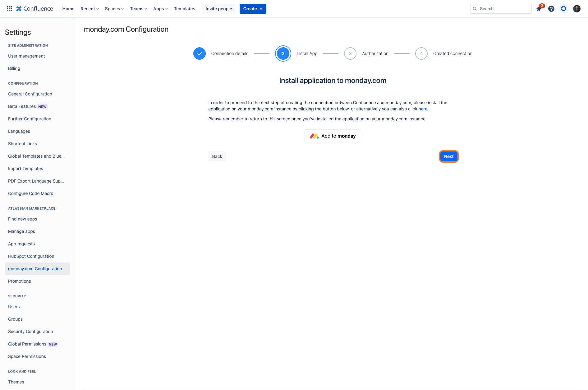Go to Home in top navigation
588x390 pixels.
pyautogui.click(x=68, y=9)
